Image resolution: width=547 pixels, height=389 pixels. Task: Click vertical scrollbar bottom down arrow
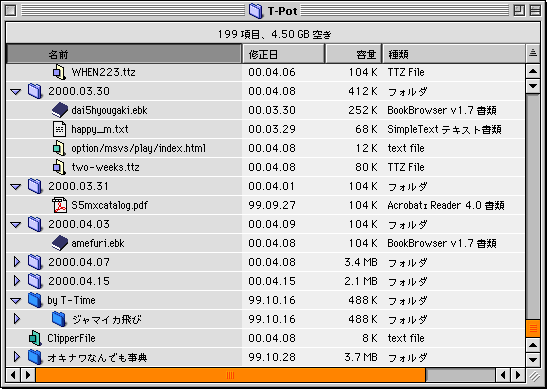click(533, 359)
